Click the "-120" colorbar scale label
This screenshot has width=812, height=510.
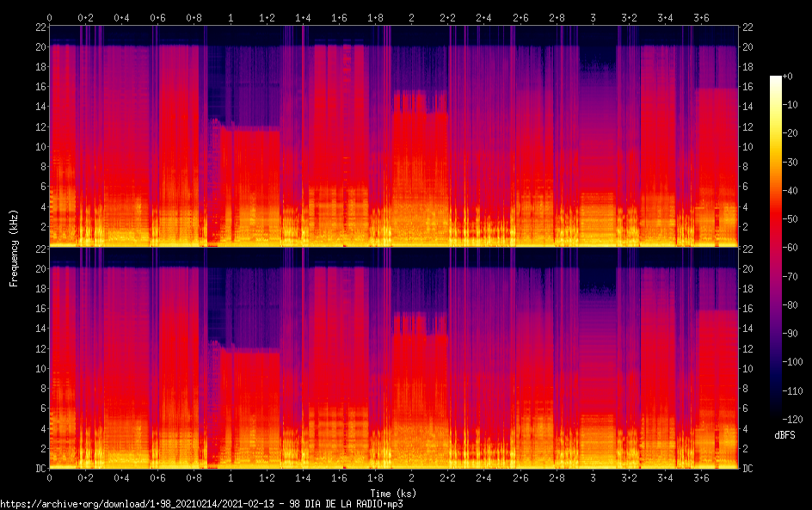tap(792, 420)
